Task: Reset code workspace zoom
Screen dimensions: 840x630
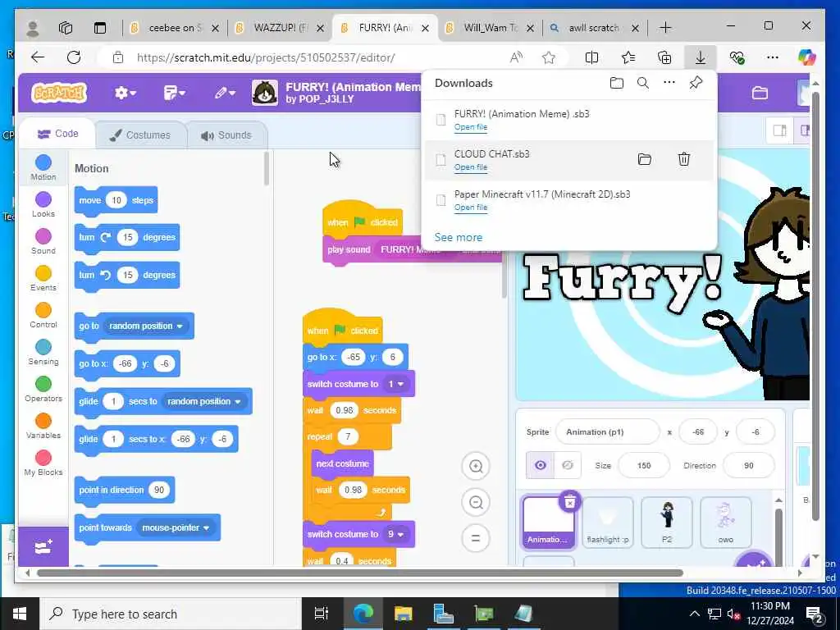Action: coord(476,538)
